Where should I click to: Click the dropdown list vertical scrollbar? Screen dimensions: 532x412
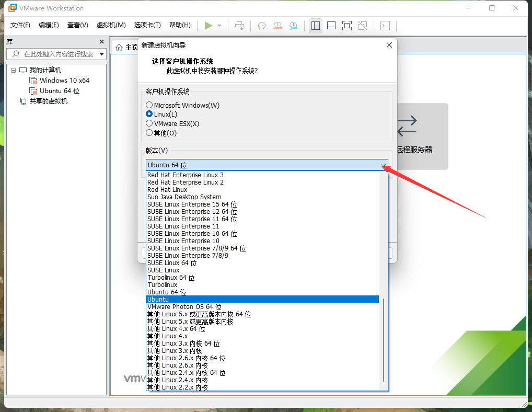[384, 339]
